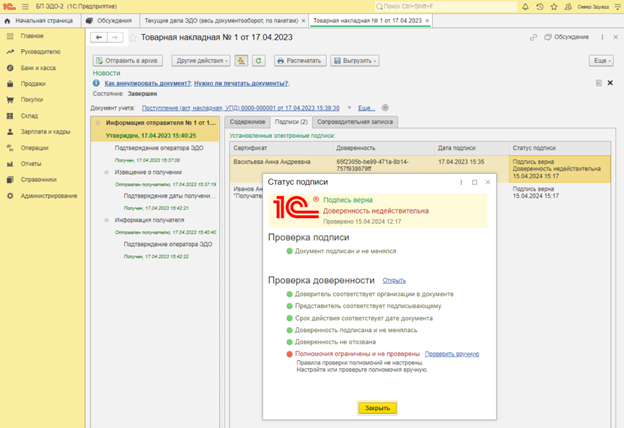The height and width of the screenshot is (428, 624).
Task: Click the 'Еще...' link near document
Action: [366, 108]
